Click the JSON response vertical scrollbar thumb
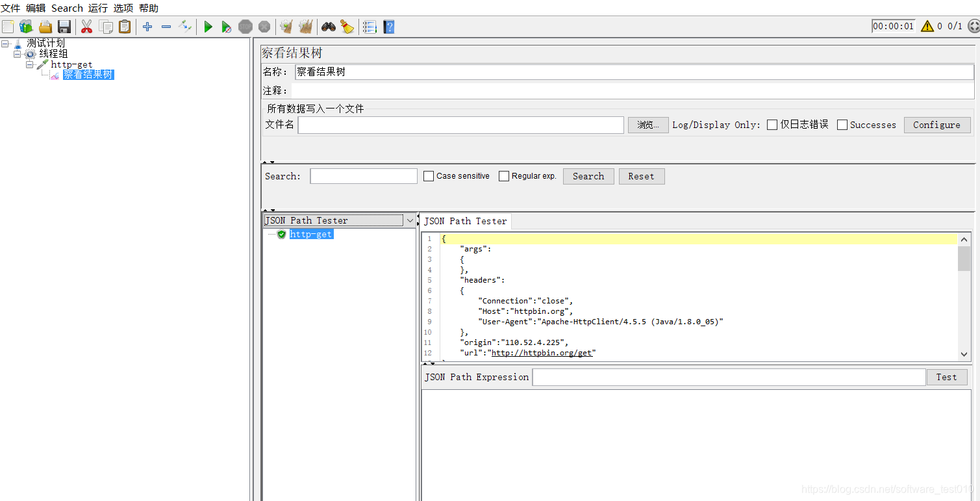 click(964, 258)
